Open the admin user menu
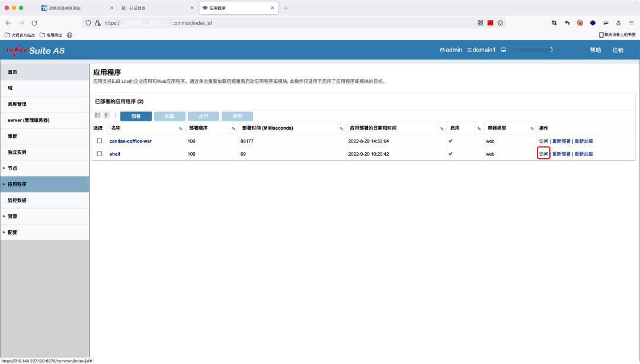This screenshot has width=640, height=364. (451, 50)
